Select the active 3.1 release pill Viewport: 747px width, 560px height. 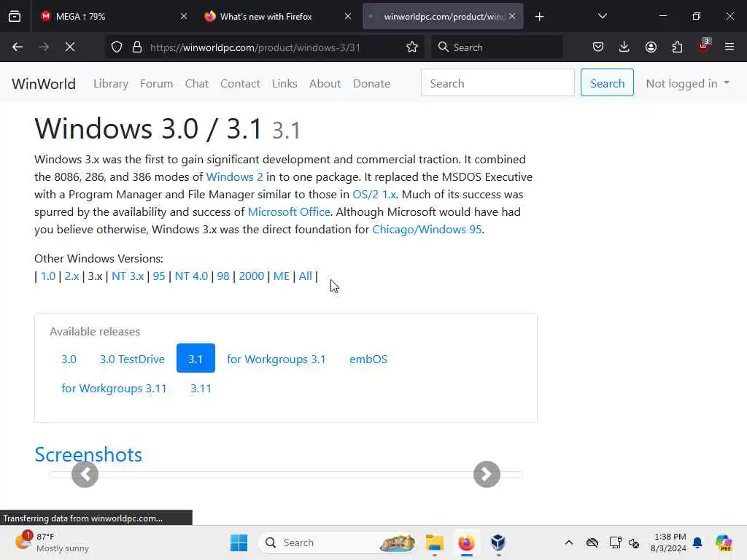point(196,358)
